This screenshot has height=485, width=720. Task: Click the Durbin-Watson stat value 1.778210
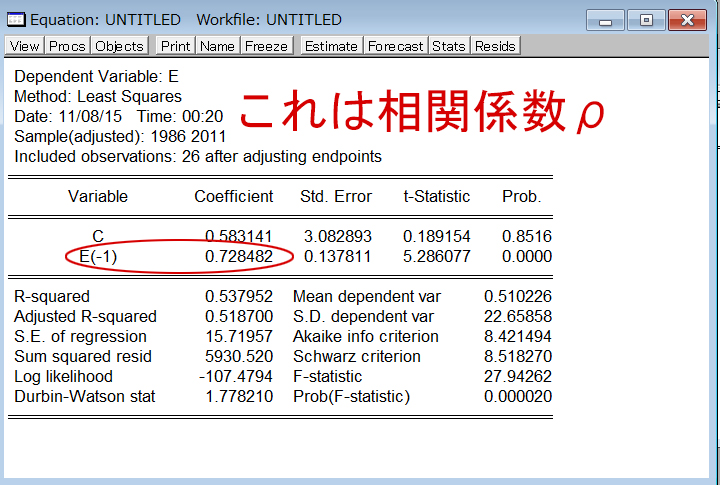tap(239, 397)
